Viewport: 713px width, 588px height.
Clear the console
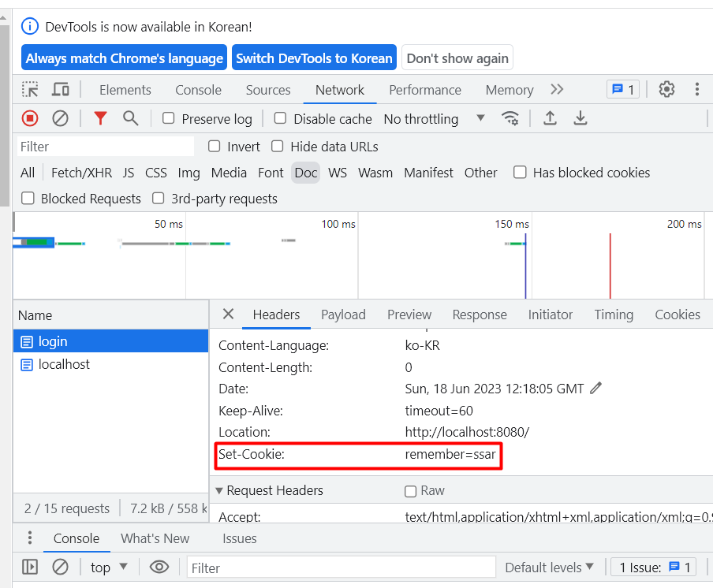[x=60, y=567]
